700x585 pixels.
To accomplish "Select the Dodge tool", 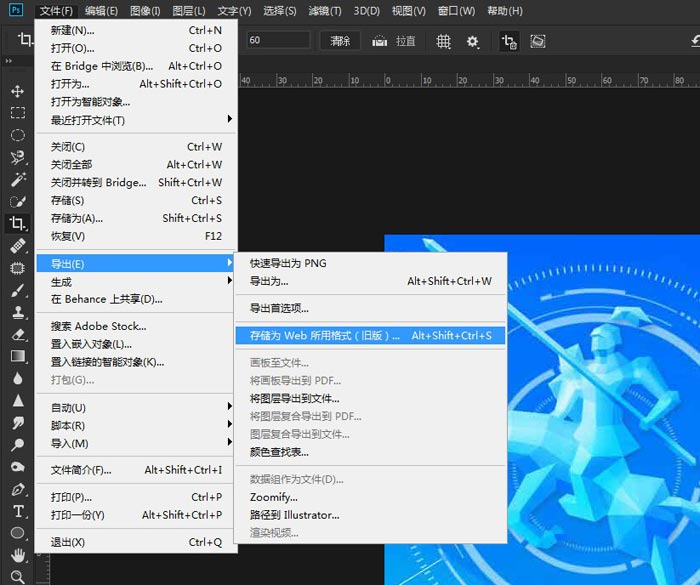I will click(x=18, y=445).
